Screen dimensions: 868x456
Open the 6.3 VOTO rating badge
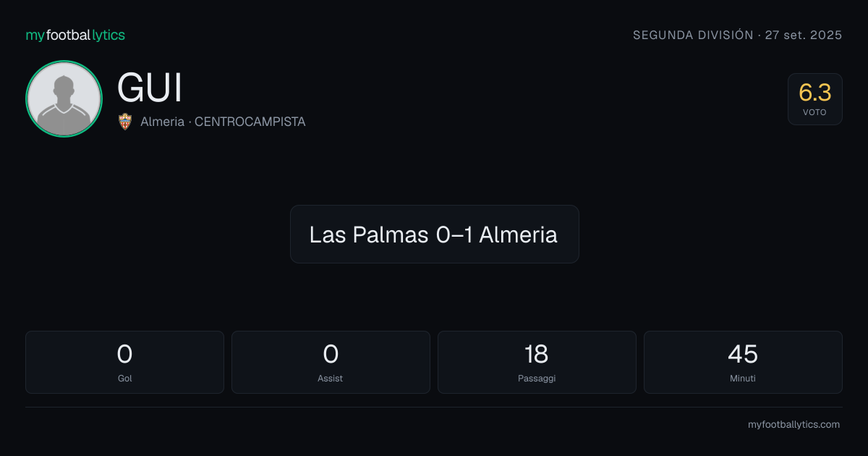tap(815, 99)
